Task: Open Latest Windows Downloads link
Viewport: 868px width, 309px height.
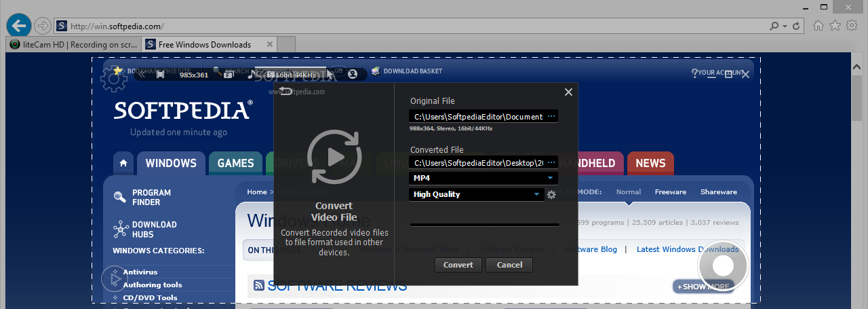Action: click(688, 249)
